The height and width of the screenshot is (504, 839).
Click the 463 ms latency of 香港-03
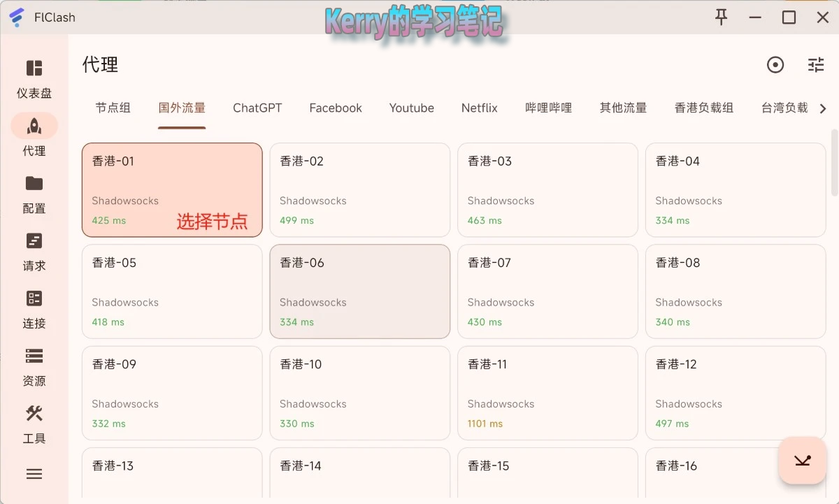[485, 220]
